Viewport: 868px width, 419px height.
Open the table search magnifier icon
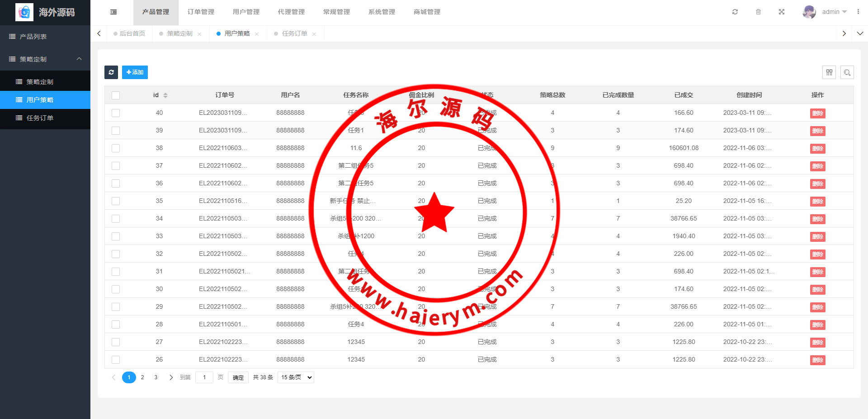point(847,72)
